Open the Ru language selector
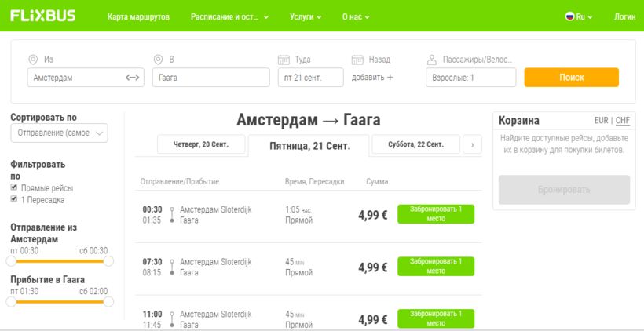Image resolution: width=644 pixels, height=331 pixels. [x=580, y=16]
